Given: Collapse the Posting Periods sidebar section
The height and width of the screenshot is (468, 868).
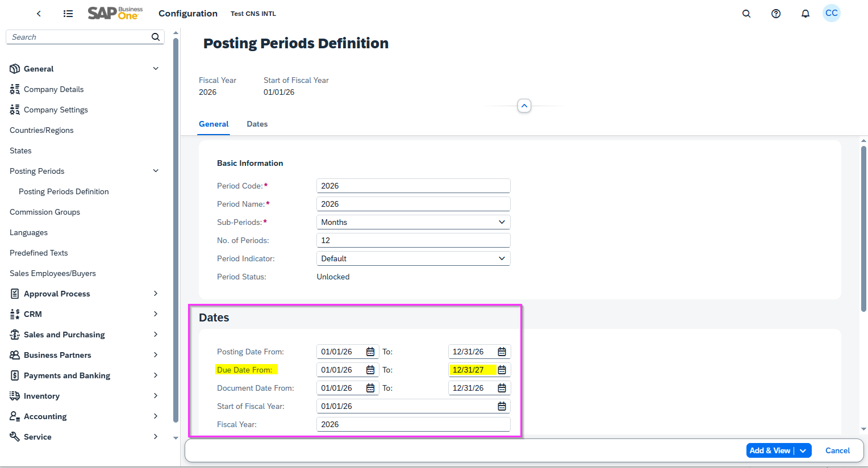Looking at the screenshot, I should point(155,170).
